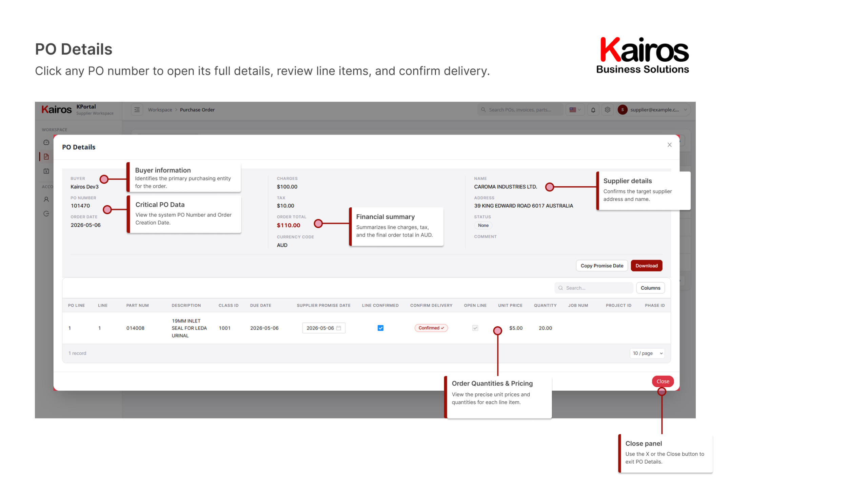The height and width of the screenshot is (491, 868).
Task: Click buyer name Kairos Dev3
Action: click(84, 187)
